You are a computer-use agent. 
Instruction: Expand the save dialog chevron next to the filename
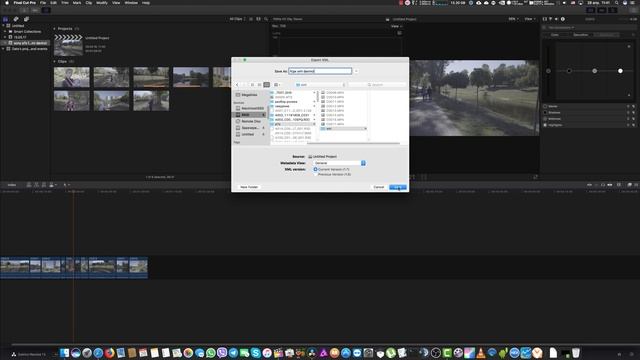coord(356,71)
